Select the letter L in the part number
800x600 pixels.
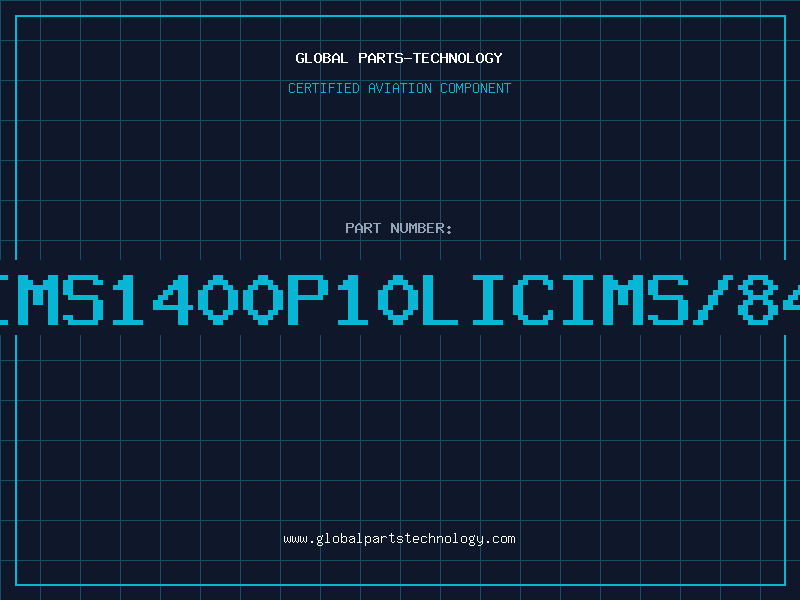coord(439,299)
